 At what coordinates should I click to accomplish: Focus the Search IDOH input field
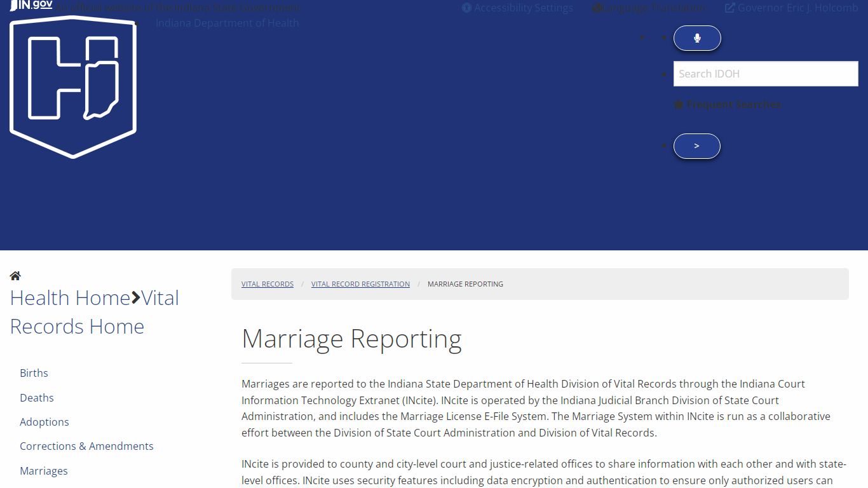coord(766,74)
